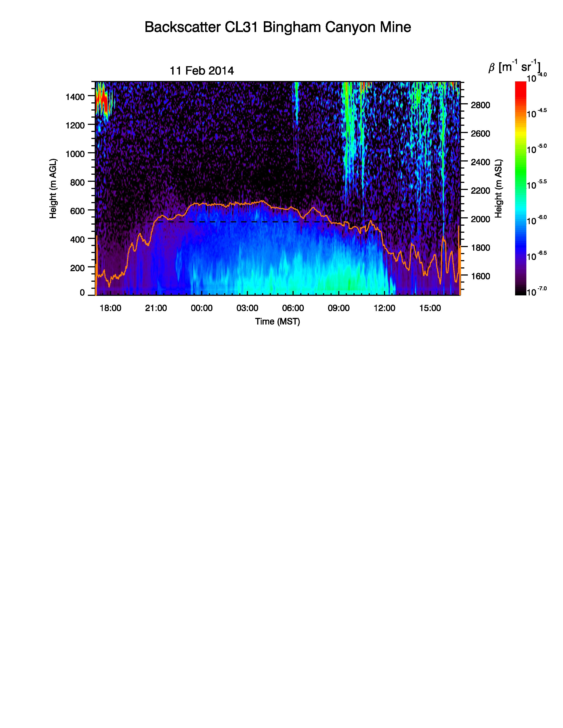Click the orange line peak near 04:00
The height and width of the screenshot is (728, 563).
(262, 201)
